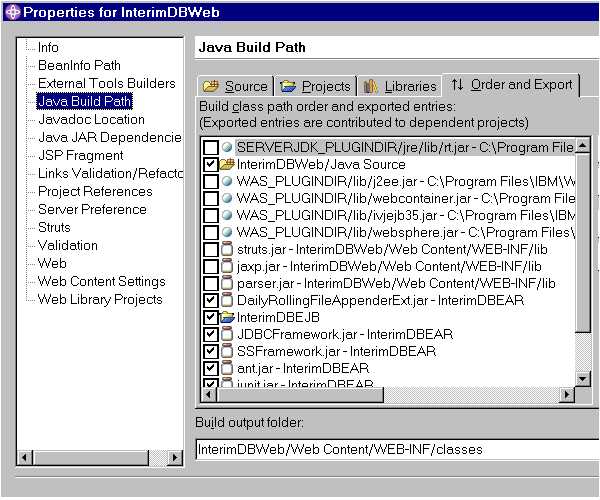Screen dimensions: 600x500
Task: Open External Tools Builders page
Action: (107, 83)
